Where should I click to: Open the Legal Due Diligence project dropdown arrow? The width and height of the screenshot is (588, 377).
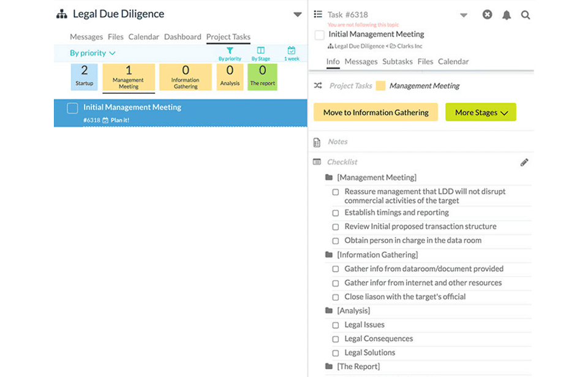point(298,15)
